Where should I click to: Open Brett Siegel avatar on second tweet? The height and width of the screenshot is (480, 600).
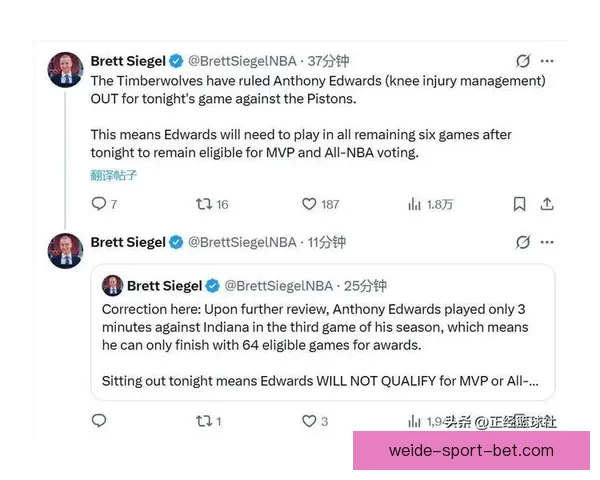65,251
